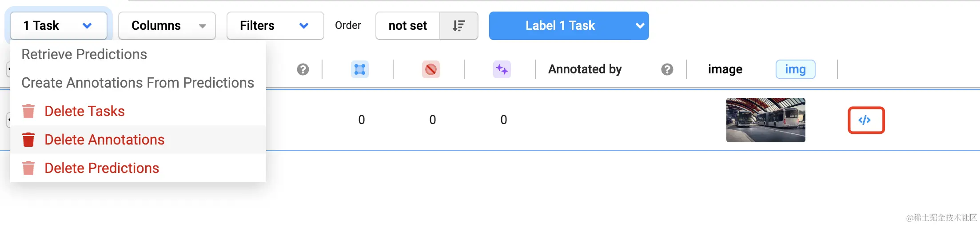Viewport: 980px width, 225px height.
Task: Expand the Label 1 Task arrow
Action: [640, 26]
